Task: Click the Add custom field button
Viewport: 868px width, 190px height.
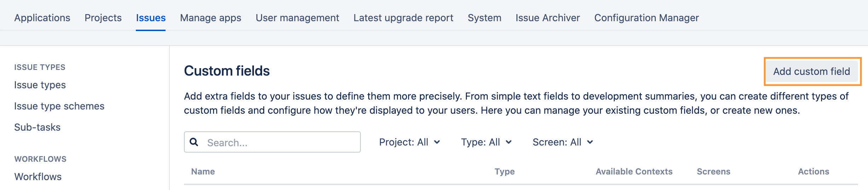Action: (x=811, y=71)
